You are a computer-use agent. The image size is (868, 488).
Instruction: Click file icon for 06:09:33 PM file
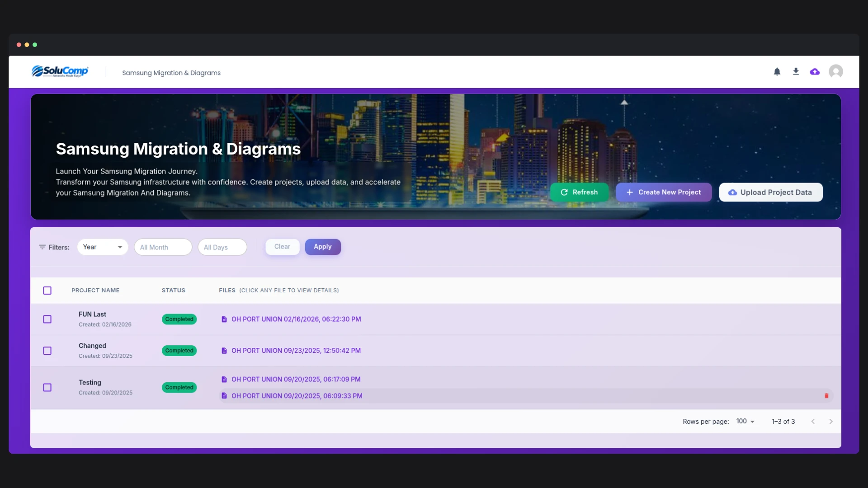coord(224,396)
